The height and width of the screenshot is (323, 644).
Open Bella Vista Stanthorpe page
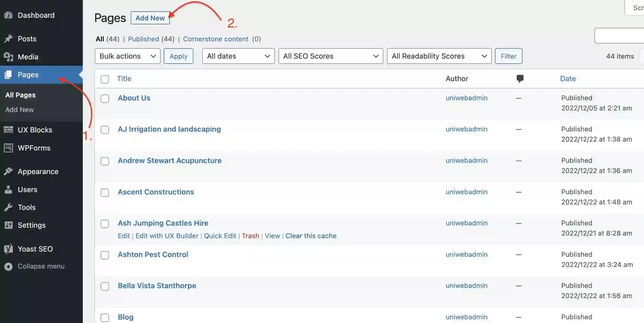pyautogui.click(x=157, y=286)
